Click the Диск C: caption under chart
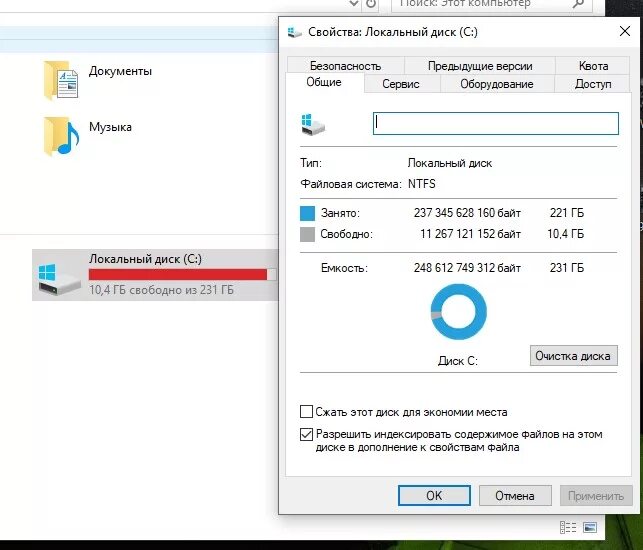Viewport: 643px width, 550px height. point(458,361)
